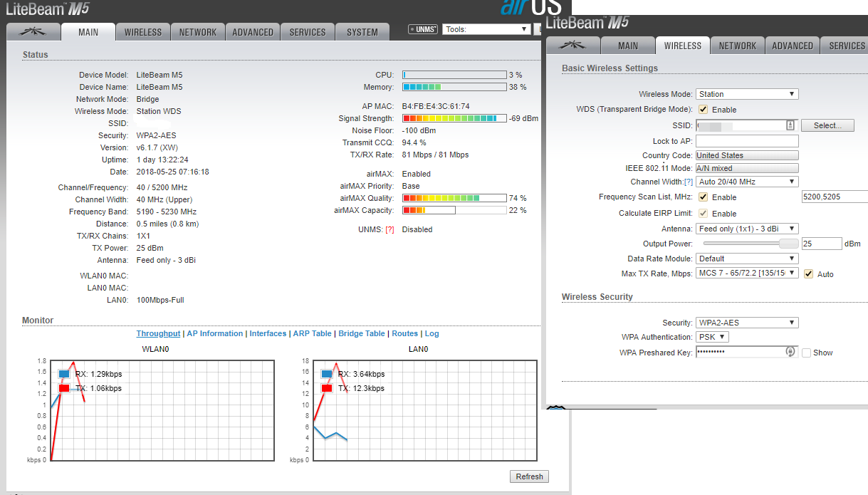
Task: Expand the Channel Width dropdown
Action: tap(747, 182)
